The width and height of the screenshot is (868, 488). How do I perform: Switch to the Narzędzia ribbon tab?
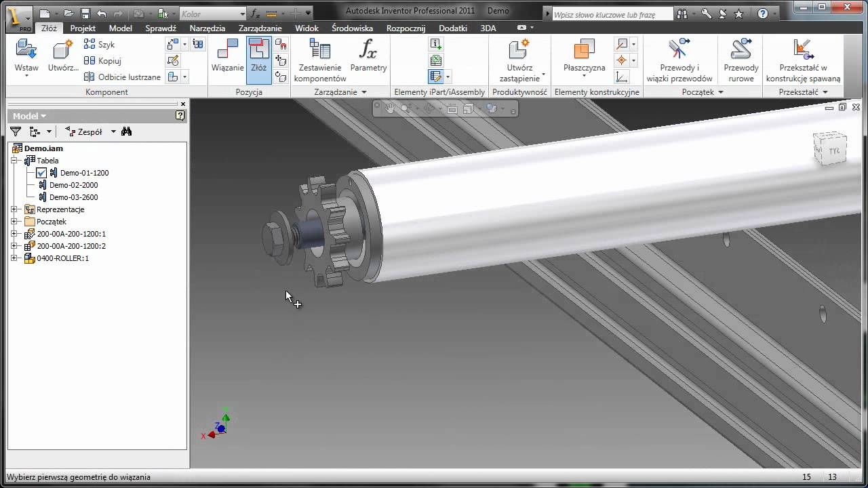coord(208,28)
